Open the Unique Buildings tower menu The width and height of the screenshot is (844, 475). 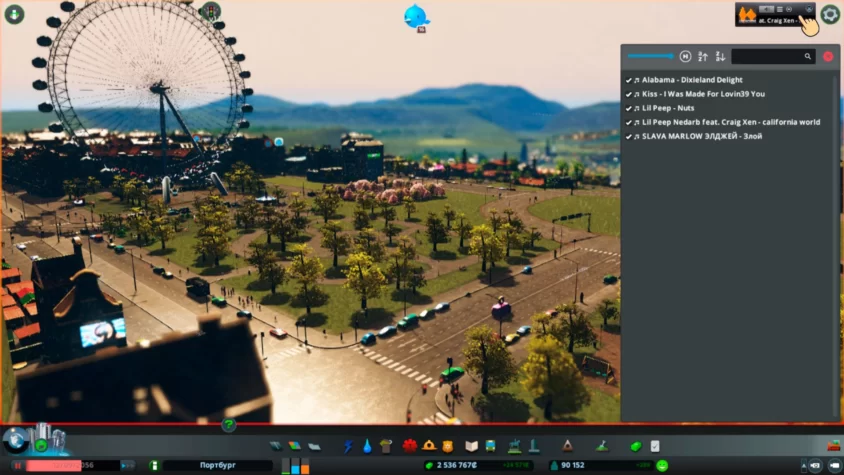(x=534, y=446)
